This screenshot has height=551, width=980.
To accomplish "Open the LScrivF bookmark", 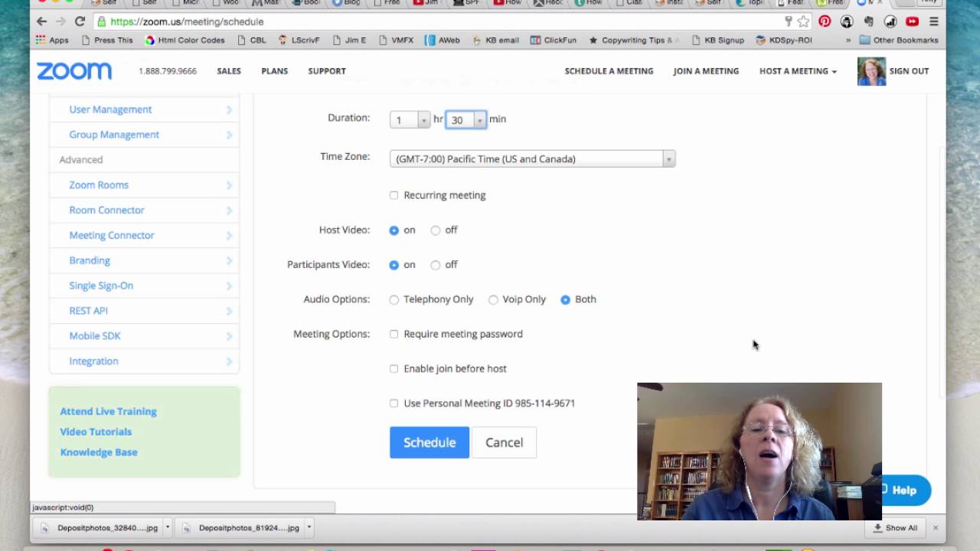I will click(x=299, y=40).
